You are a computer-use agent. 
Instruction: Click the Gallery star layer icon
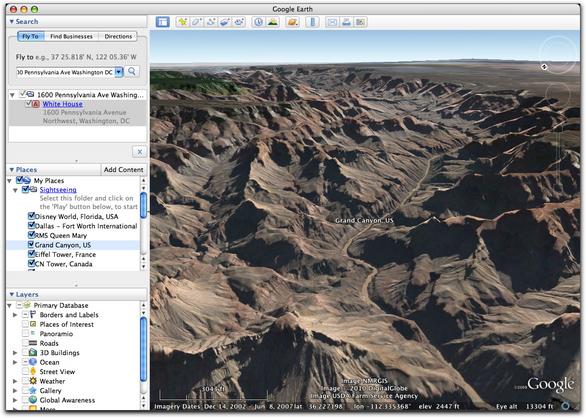[33, 390]
